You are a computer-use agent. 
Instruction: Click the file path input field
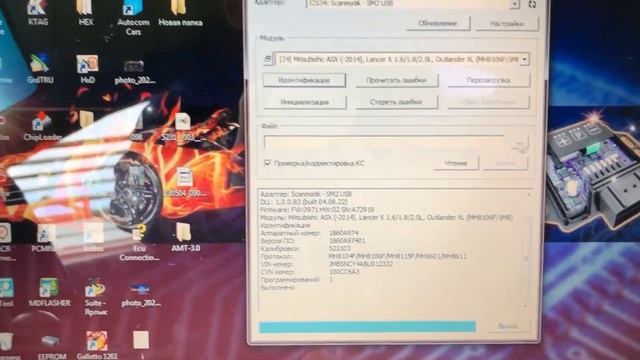click(x=384, y=142)
